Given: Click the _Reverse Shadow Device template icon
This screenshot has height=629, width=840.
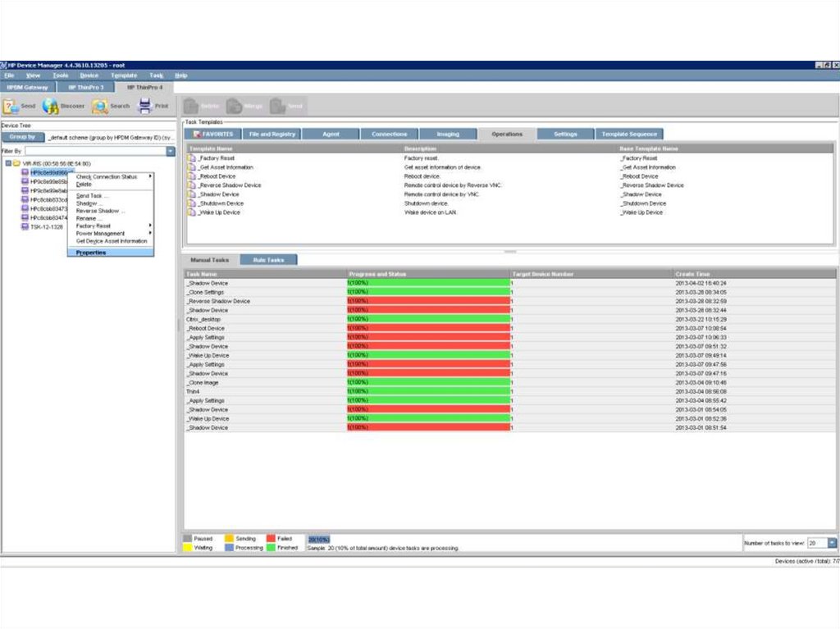Looking at the screenshot, I should click(x=192, y=185).
